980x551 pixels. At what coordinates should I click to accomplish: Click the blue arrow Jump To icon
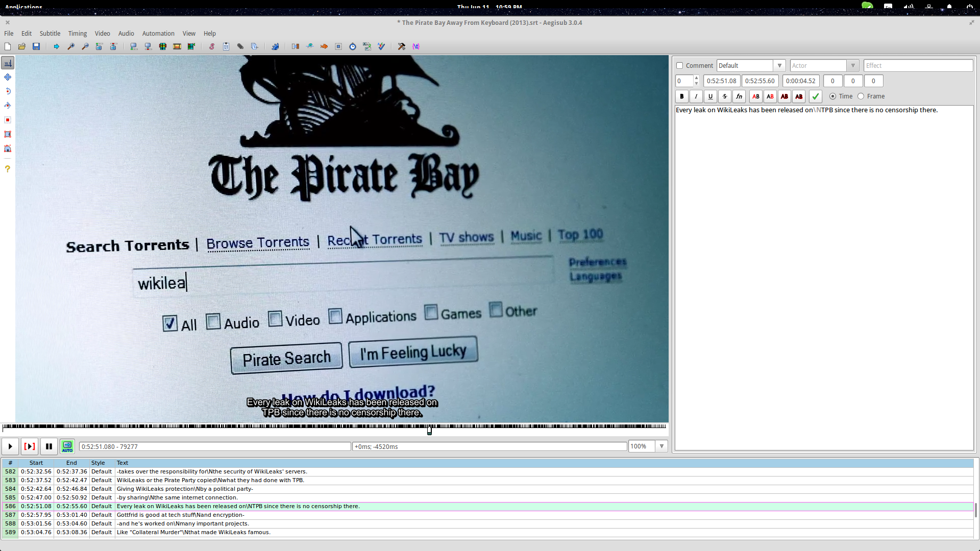[x=57, y=46]
